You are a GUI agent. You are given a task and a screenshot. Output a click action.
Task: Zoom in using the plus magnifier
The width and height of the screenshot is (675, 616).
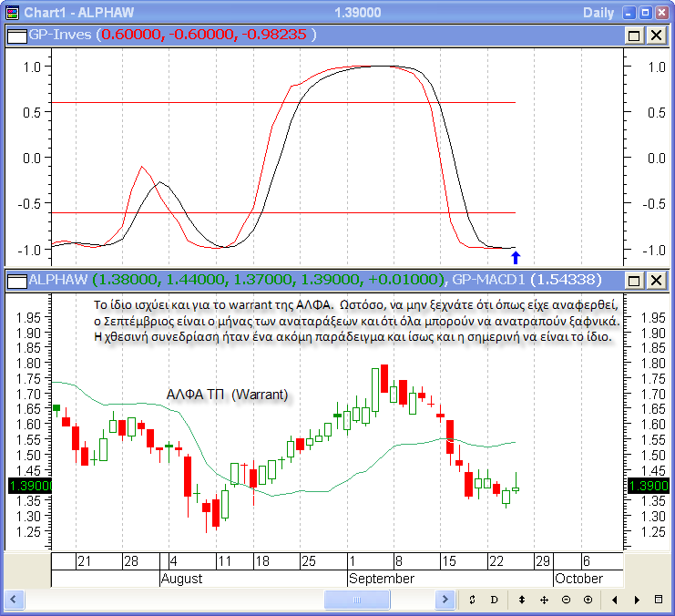[588, 600]
